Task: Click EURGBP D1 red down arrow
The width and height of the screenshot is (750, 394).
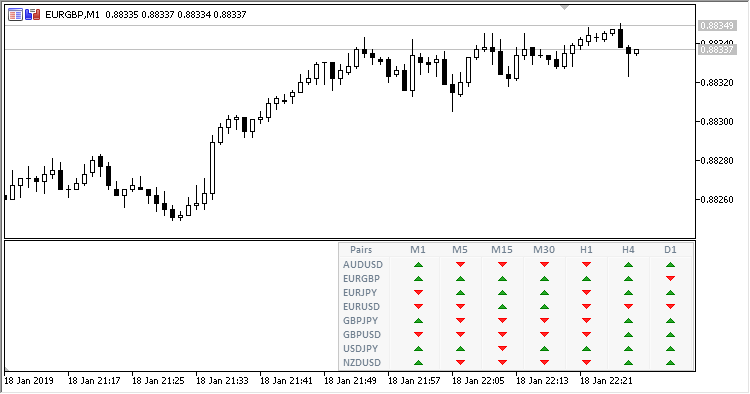Action: pyautogui.click(x=671, y=278)
